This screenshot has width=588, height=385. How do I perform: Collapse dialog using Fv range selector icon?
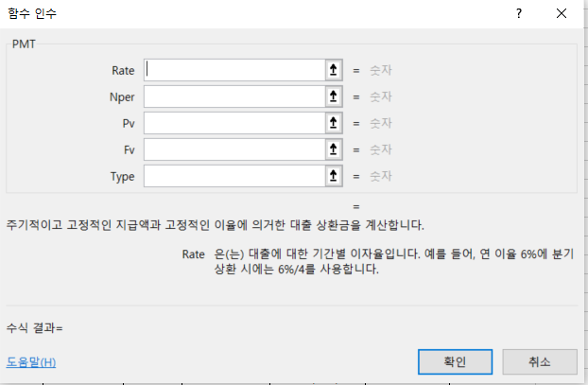click(334, 149)
